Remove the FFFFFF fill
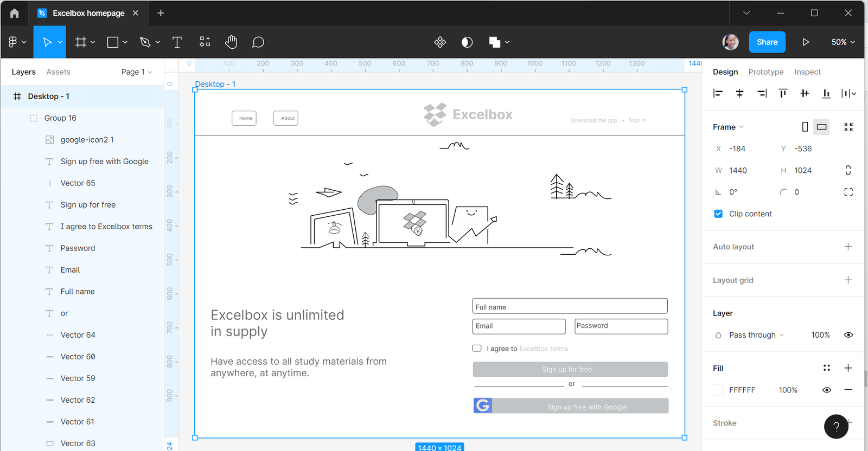Screen dimensions: 868x451 coord(848,390)
